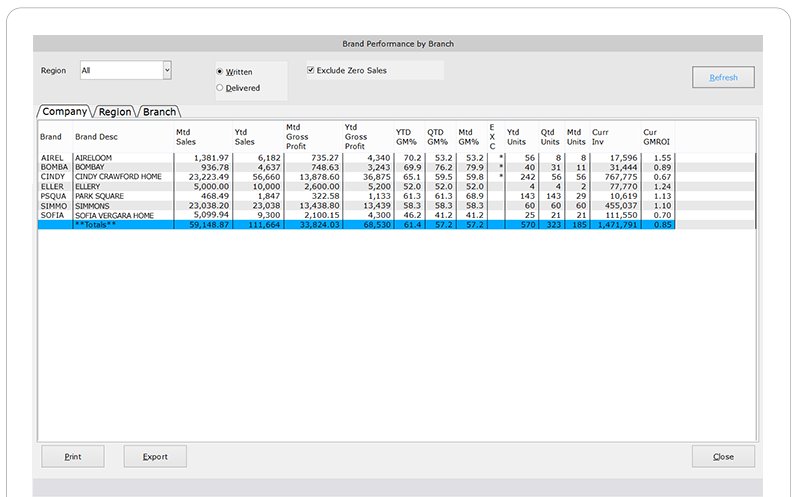Click Curr Inv value 455,037
The image size is (800, 497).
coord(621,206)
